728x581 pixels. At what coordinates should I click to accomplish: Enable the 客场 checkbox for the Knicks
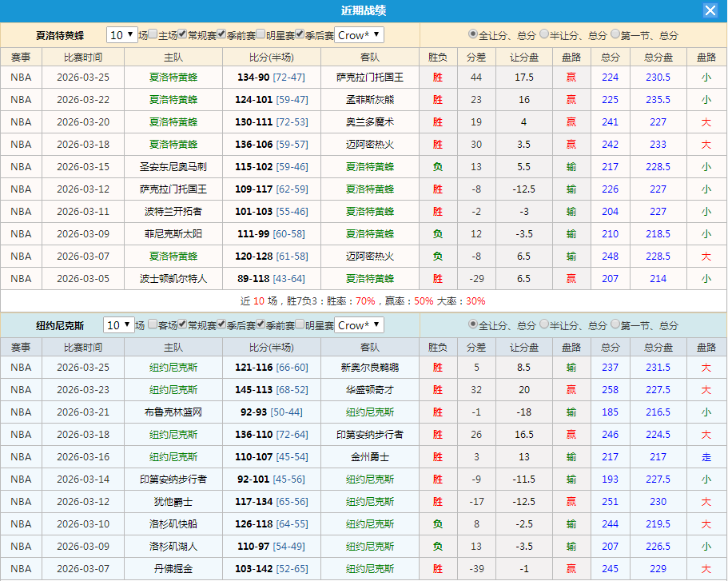click(x=153, y=325)
